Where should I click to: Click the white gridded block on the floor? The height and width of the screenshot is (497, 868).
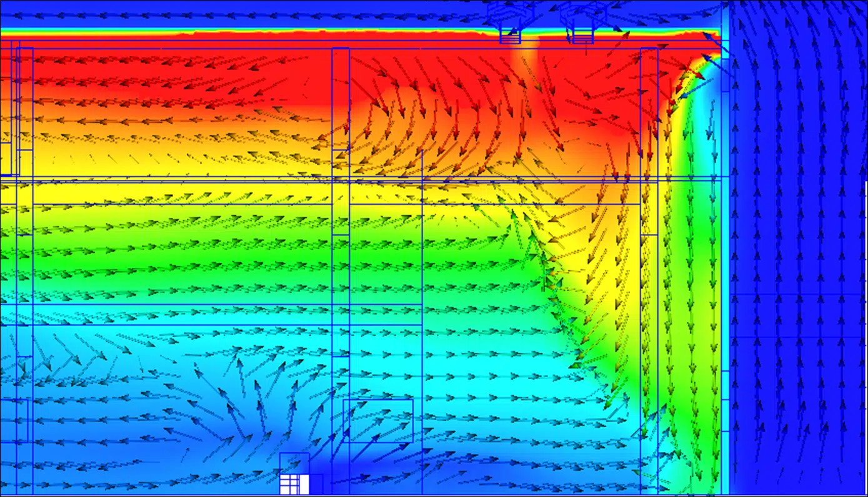coord(295,485)
